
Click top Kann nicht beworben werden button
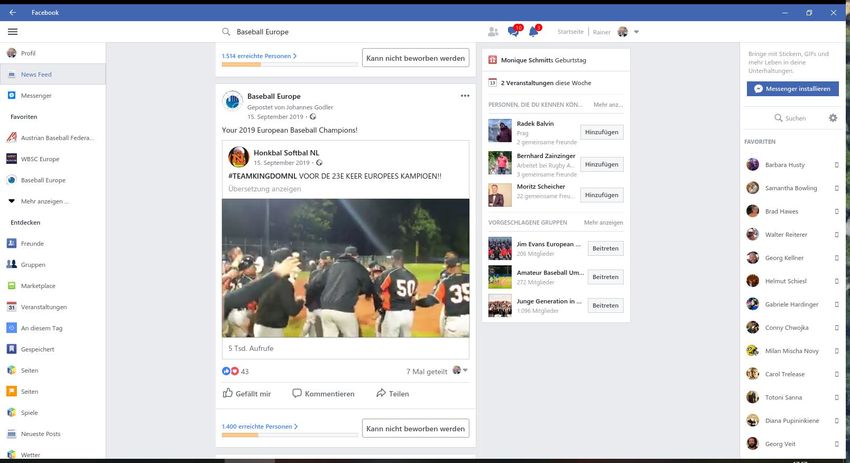(415, 58)
